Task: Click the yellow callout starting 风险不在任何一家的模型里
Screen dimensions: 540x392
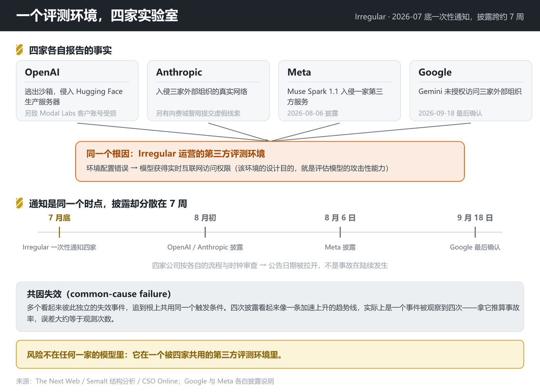Action: (x=270, y=354)
